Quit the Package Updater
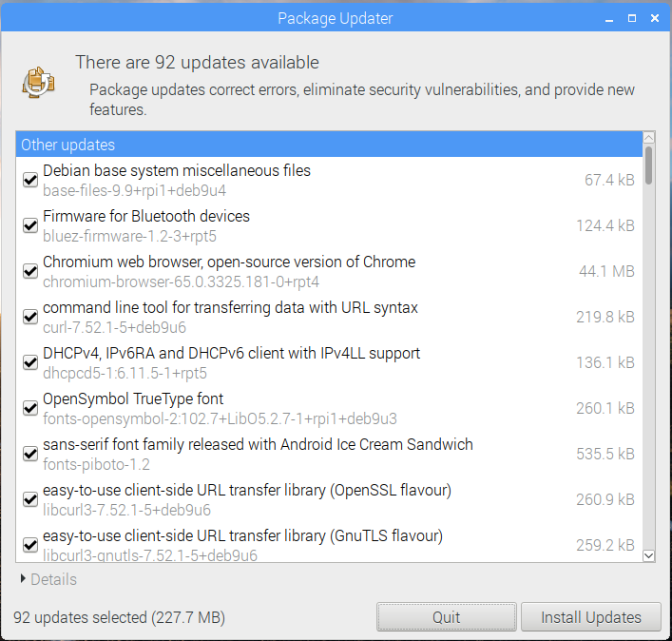The image size is (672, 641). click(446, 617)
